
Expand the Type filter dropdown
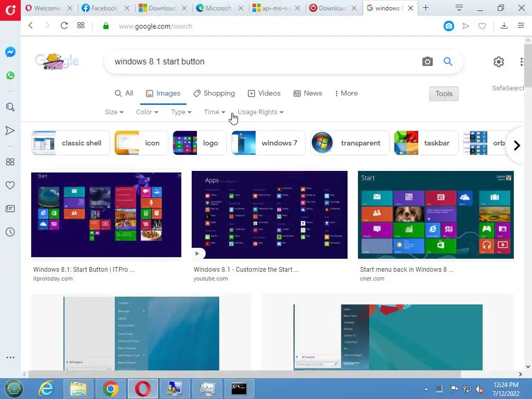pos(181,112)
